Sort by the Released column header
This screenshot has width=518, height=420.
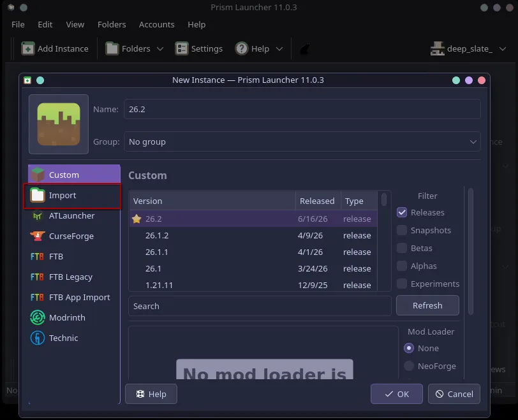(x=318, y=201)
